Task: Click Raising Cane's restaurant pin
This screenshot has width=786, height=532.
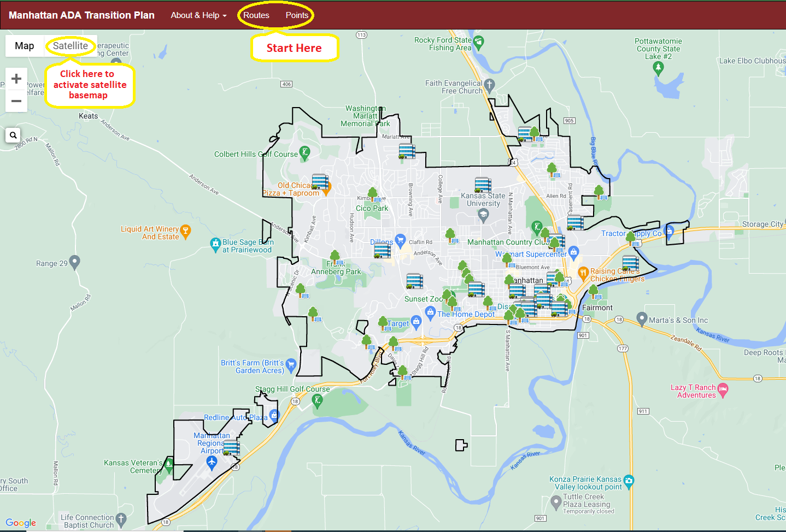Action: click(583, 273)
